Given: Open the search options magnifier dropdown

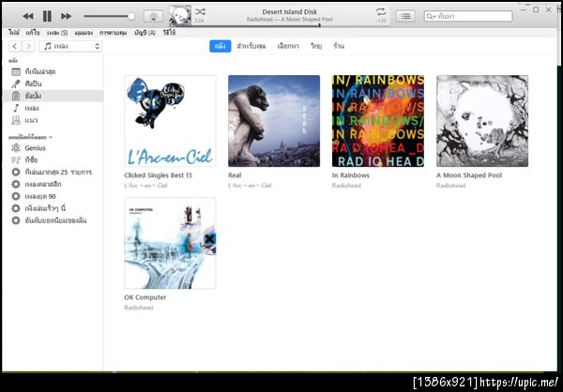Looking at the screenshot, I should coord(432,17).
